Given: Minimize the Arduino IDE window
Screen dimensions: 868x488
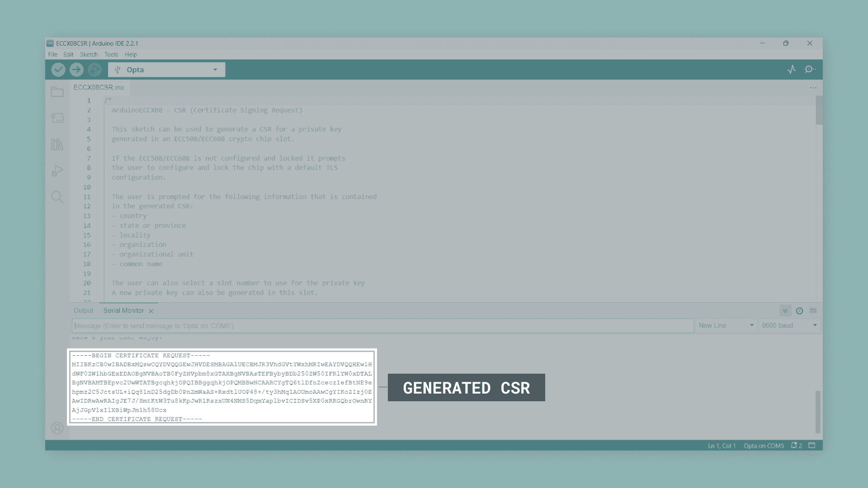Looking at the screenshot, I should click(762, 43).
